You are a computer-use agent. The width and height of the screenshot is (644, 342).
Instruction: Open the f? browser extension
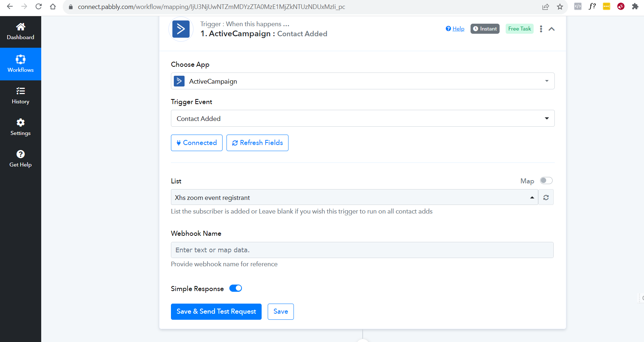592,6
